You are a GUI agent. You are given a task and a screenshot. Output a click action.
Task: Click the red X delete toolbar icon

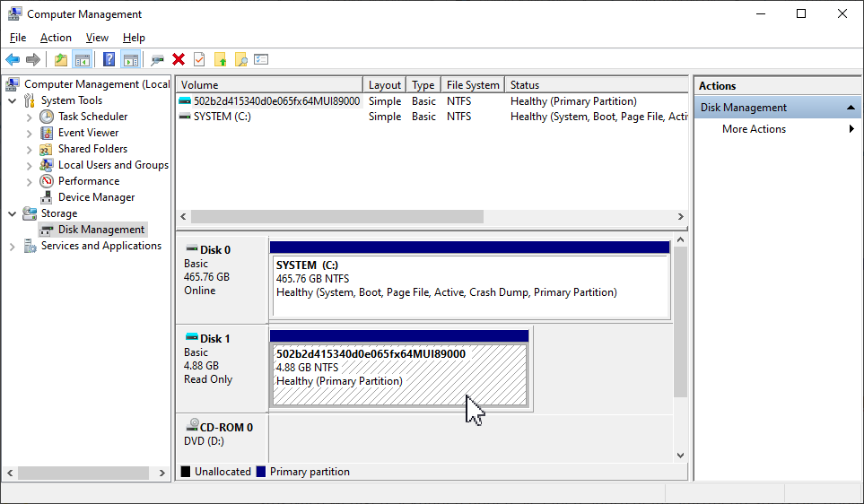coord(178,59)
